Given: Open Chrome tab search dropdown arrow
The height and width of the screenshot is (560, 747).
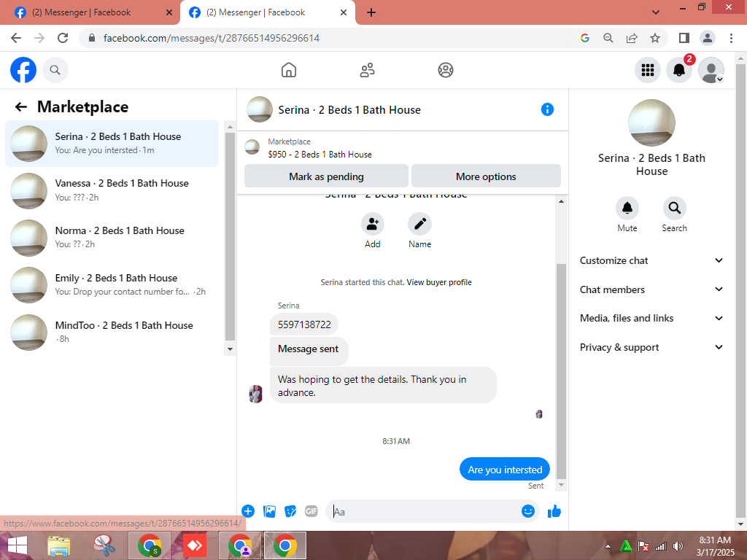Looking at the screenshot, I should (656, 12).
